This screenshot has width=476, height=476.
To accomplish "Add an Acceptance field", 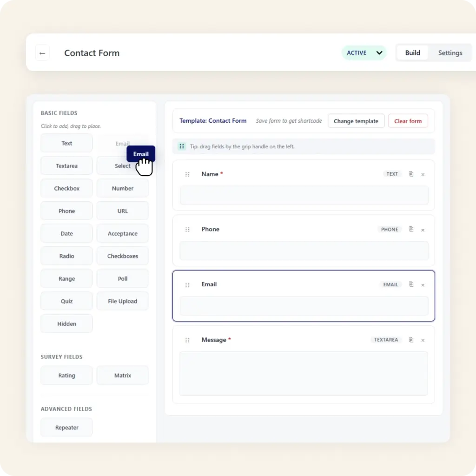I will tap(122, 233).
